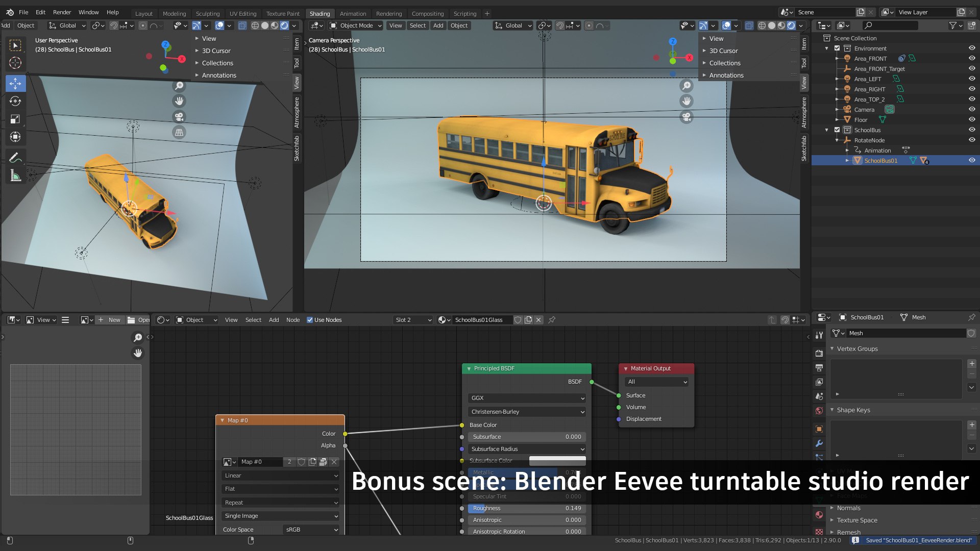Image resolution: width=980 pixels, height=551 pixels.
Task: Uncheck SchoolBus collection checkbox
Action: click(837, 130)
